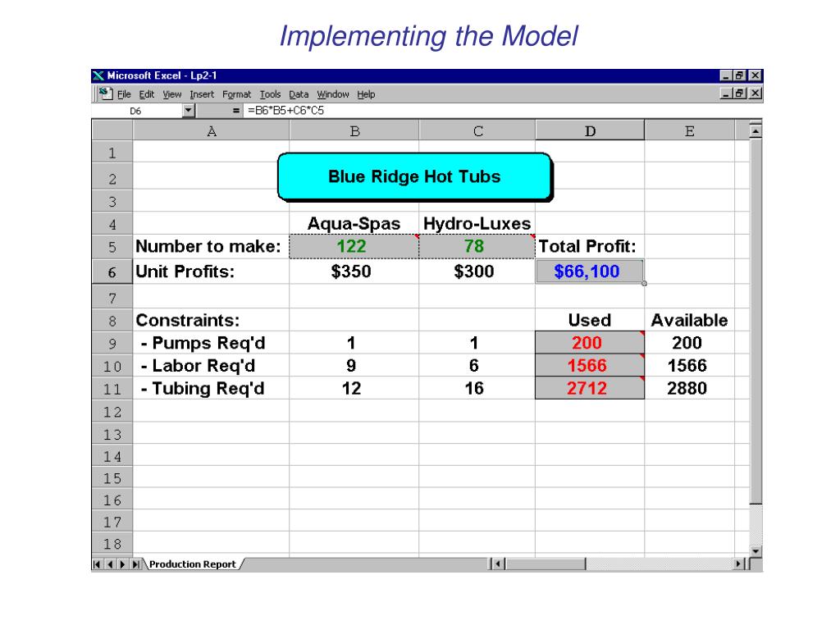Select column C header
840x630 pixels.
click(x=477, y=130)
